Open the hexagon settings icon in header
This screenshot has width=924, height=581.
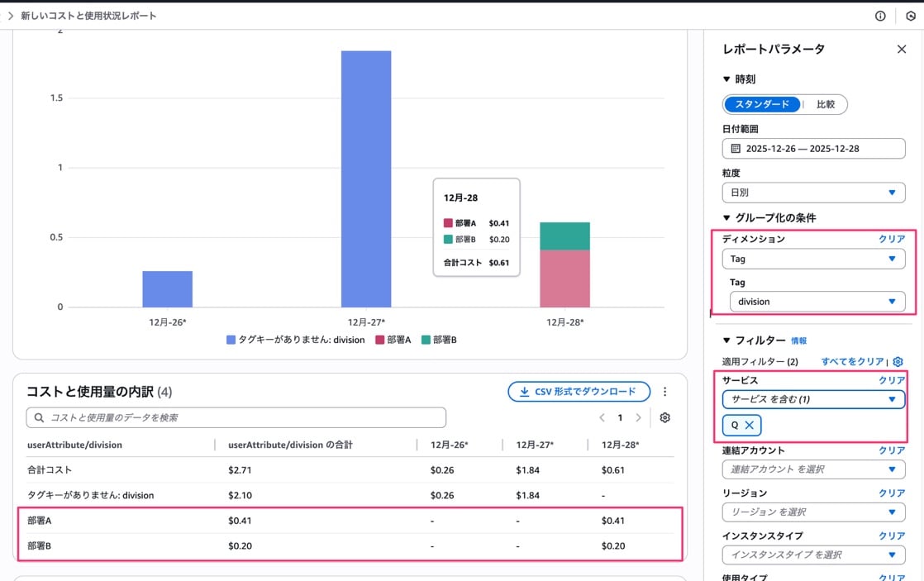[x=911, y=16]
